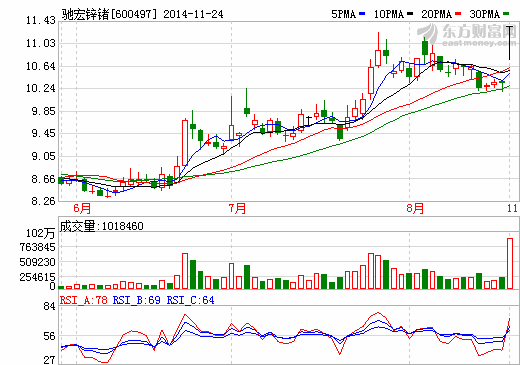Select the chart date 2014-11-24
The width and height of the screenshot is (520, 365).
click(x=193, y=14)
